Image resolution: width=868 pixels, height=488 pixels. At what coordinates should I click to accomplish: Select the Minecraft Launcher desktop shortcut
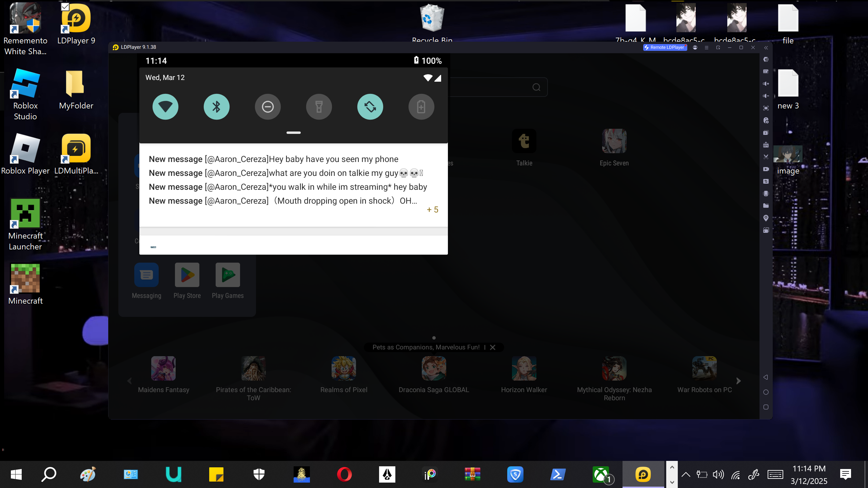tap(25, 225)
